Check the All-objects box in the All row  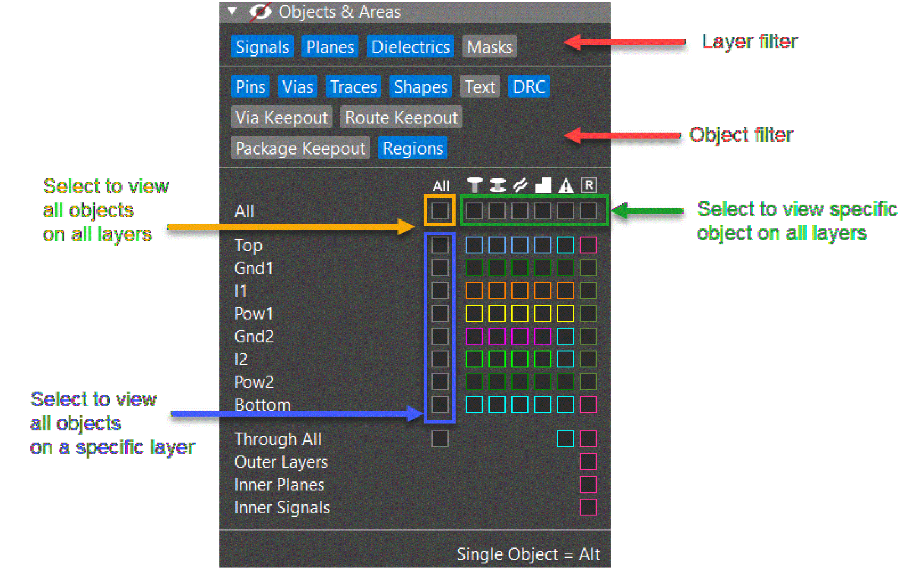click(x=440, y=211)
